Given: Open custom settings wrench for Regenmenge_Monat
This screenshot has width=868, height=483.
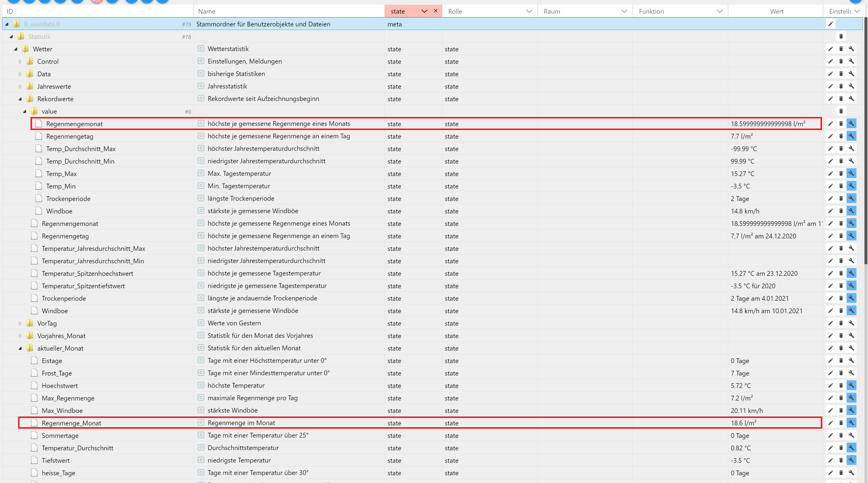Looking at the screenshot, I should (x=851, y=423).
